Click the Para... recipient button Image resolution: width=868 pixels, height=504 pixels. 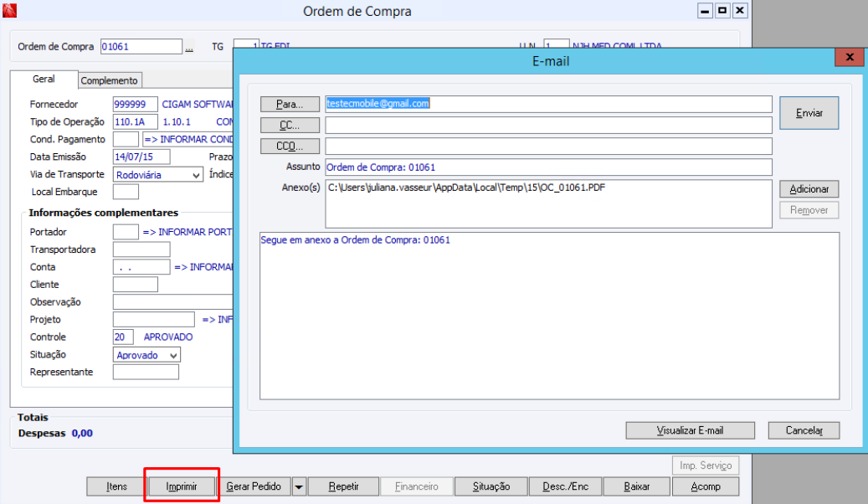pyautogui.click(x=290, y=104)
